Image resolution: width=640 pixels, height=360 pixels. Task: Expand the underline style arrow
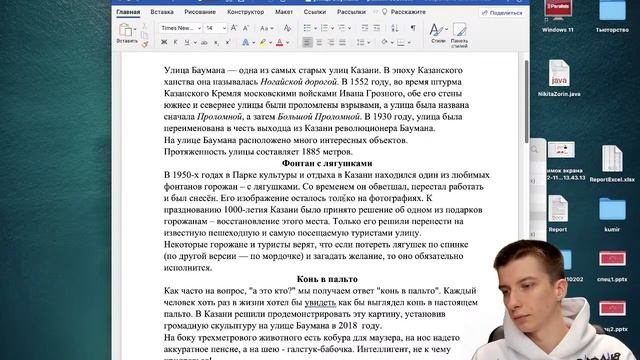coord(195,43)
